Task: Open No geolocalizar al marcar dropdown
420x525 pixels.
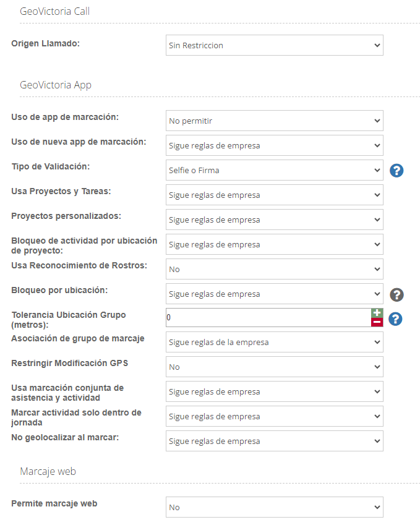Action: [274, 442]
